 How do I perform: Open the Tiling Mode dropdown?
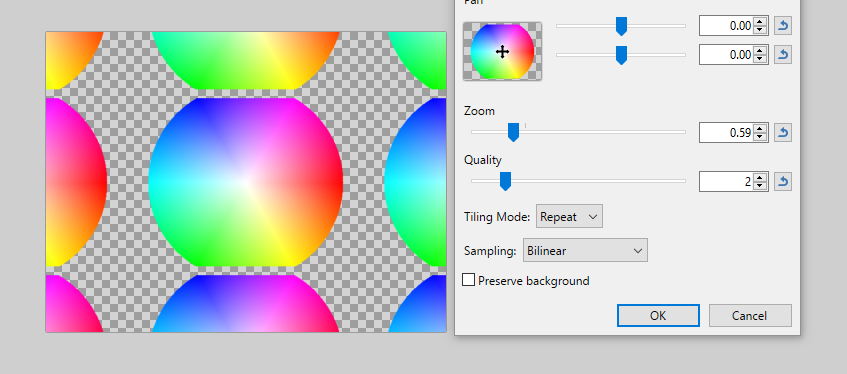tap(569, 217)
